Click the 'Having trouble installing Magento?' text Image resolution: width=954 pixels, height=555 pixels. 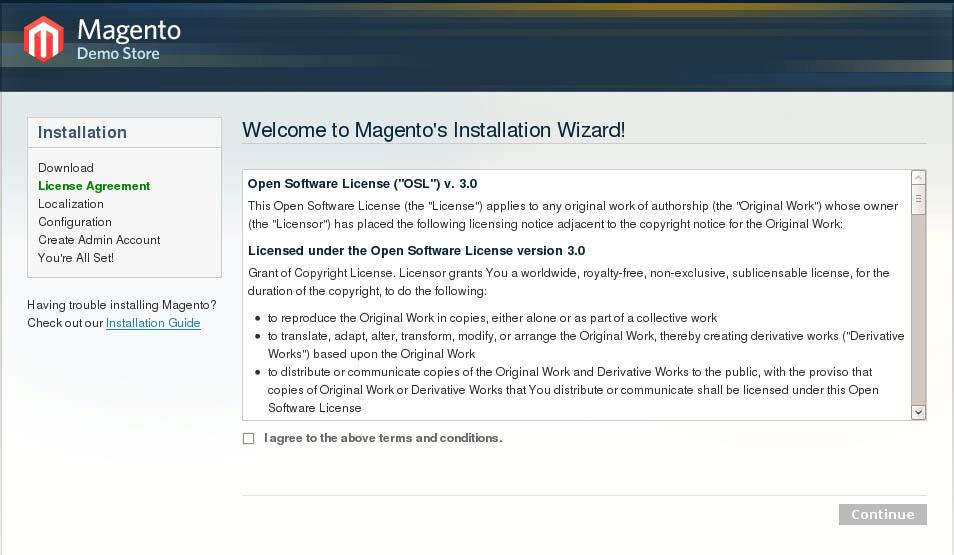tap(122, 304)
